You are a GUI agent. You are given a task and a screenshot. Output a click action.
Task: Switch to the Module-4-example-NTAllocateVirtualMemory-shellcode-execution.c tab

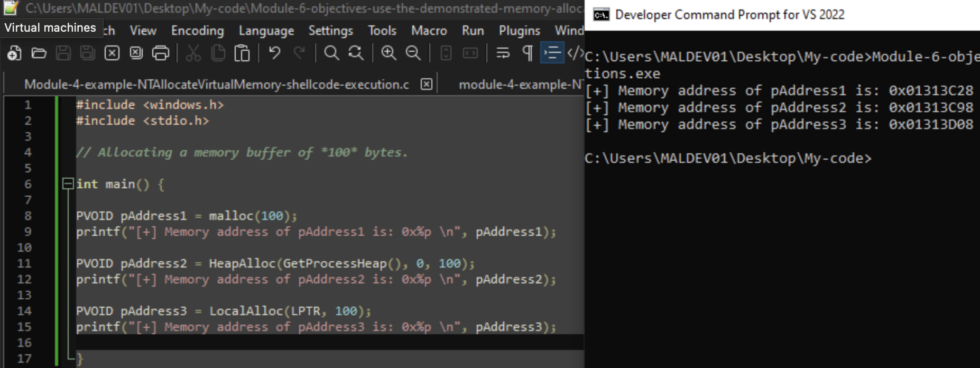click(x=216, y=85)
